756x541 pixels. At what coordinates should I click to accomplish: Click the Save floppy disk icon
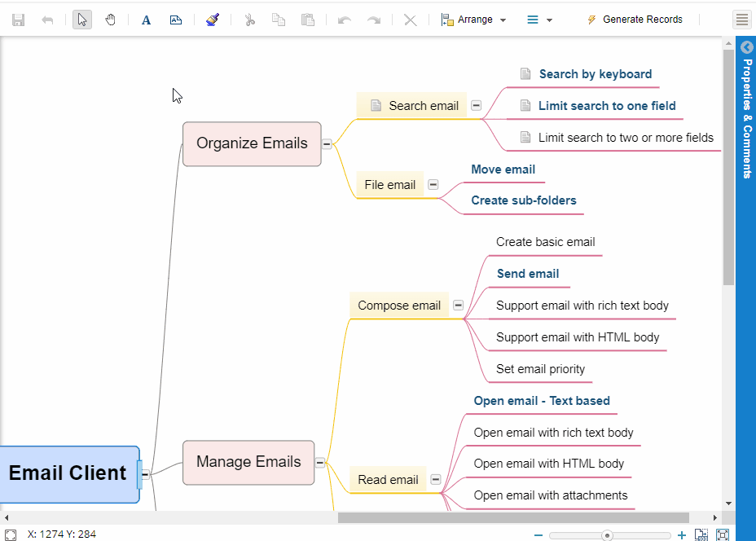click(18, 20)
